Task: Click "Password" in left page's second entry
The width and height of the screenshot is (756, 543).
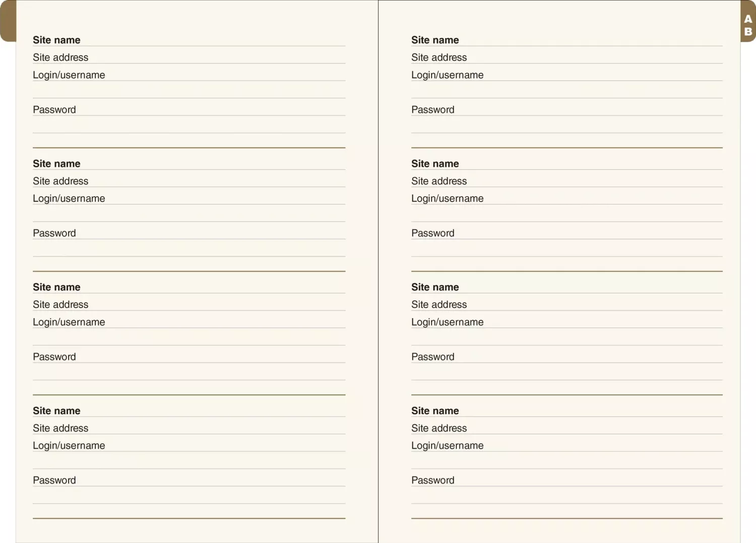Action: [54, 233]
